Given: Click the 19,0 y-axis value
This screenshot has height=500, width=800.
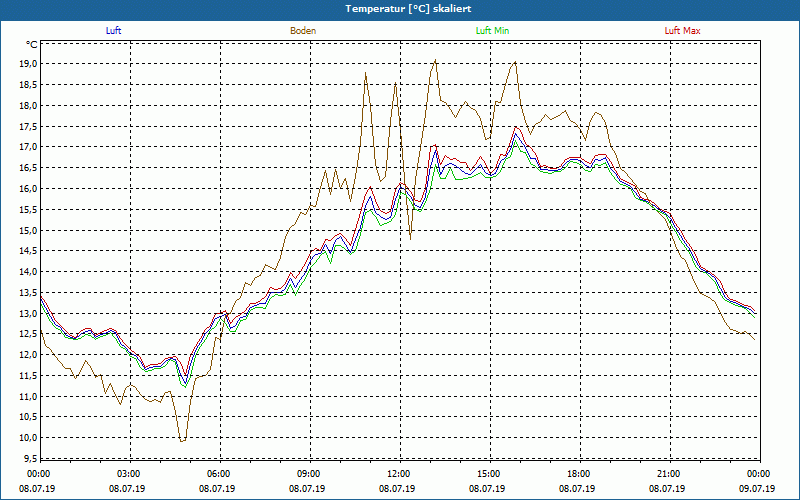Looking at the screenshot, I should pyautogui.click(x=28, y=64).
